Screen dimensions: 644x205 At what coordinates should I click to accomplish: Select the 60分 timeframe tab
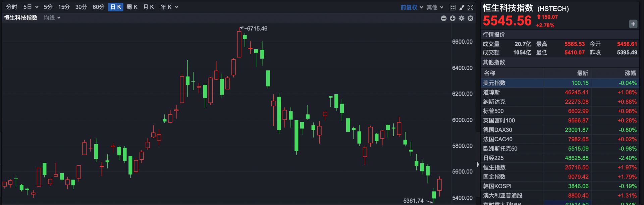[98, 7]
